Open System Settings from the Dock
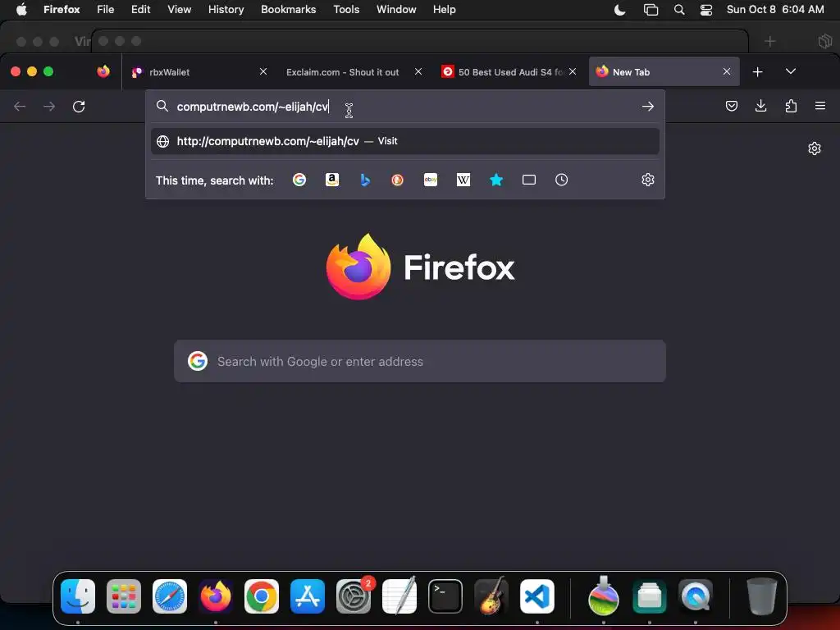This screenshot has width=840, height=630. [354, 596]
